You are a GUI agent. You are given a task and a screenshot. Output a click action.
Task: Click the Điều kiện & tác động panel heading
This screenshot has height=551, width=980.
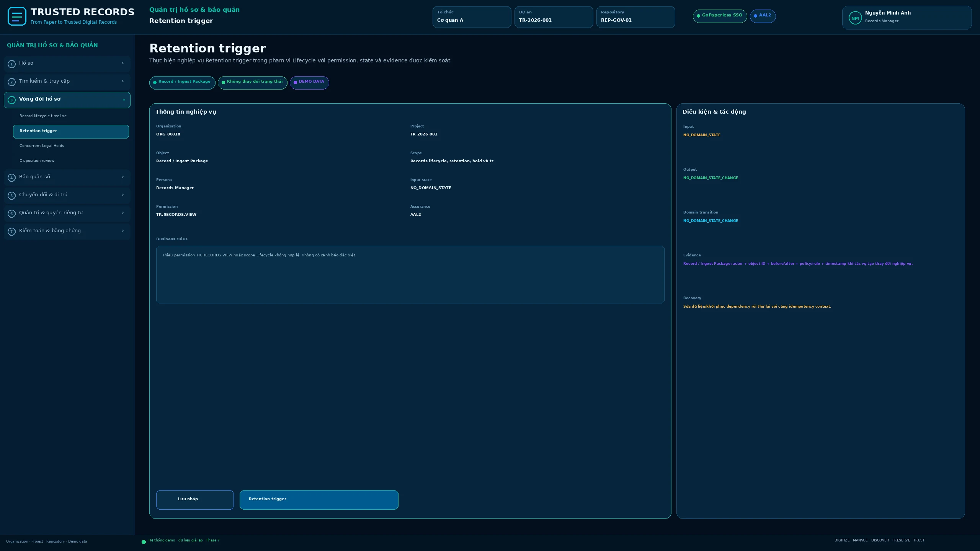714,112
